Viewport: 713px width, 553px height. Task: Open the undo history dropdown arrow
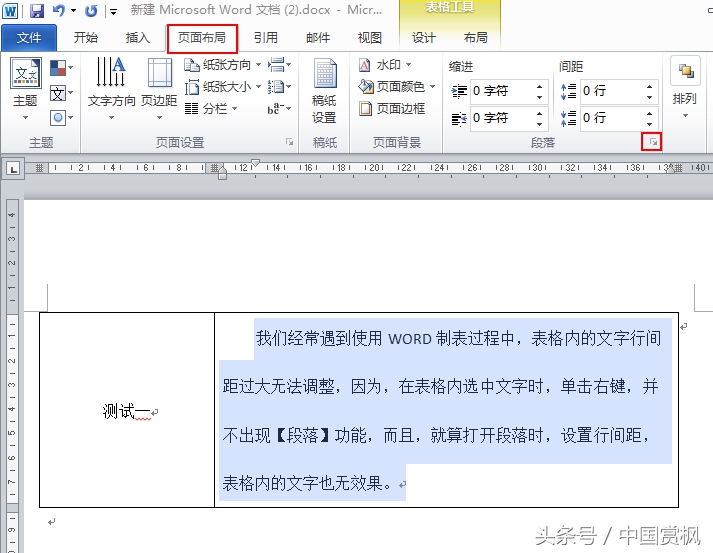[73, 10]
